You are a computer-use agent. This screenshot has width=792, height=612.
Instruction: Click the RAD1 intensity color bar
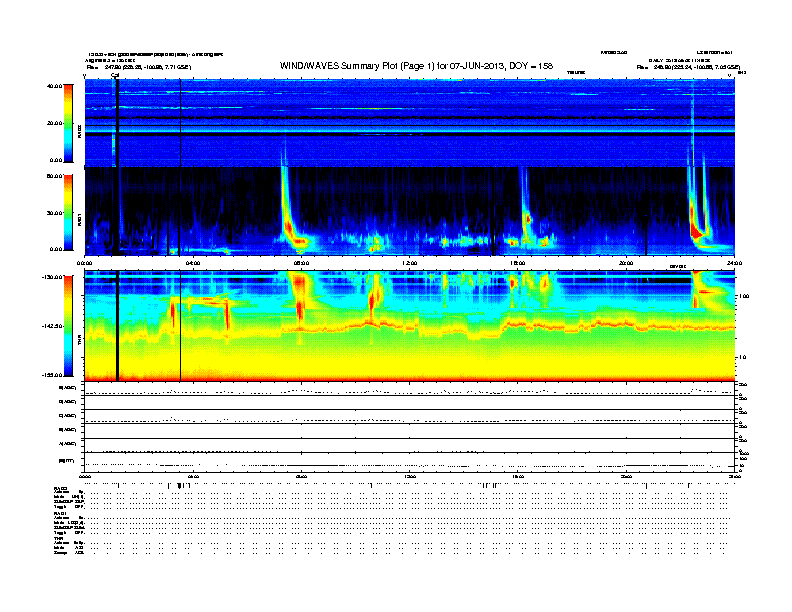68,213
